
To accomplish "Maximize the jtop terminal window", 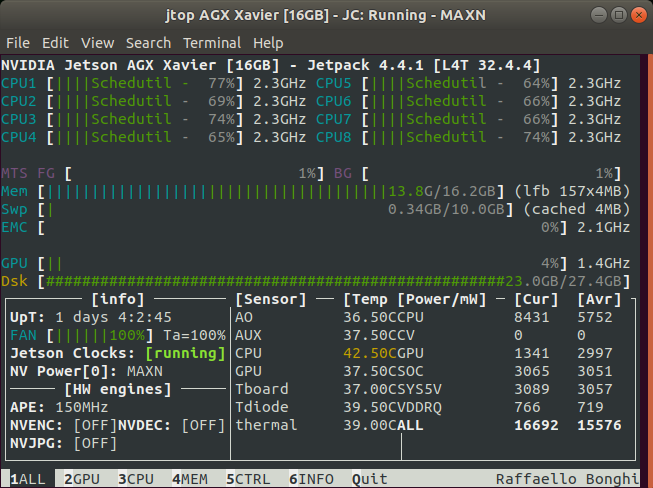I will tap(618, 15).
